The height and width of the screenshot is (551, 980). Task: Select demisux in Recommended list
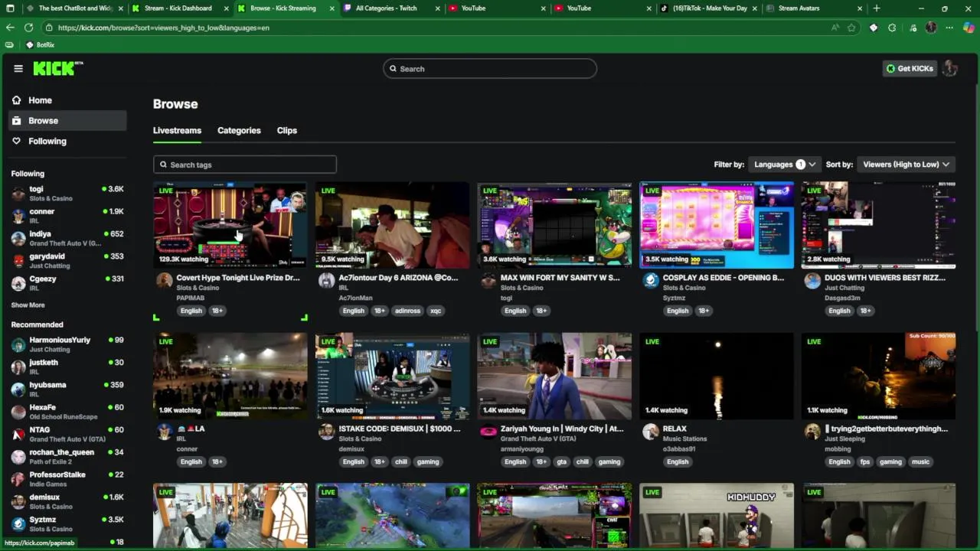coord(67,501)
